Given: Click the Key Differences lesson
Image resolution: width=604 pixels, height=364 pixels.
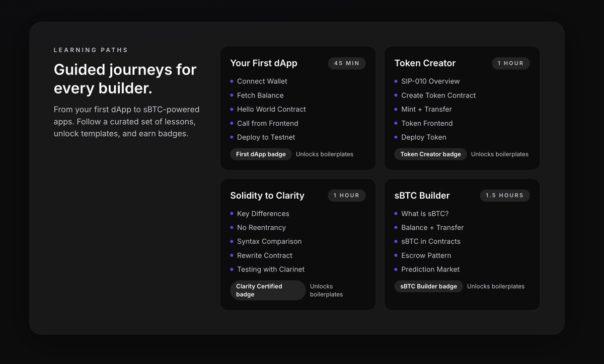Looking at the screenshot, I should click(x=263, y=214).
